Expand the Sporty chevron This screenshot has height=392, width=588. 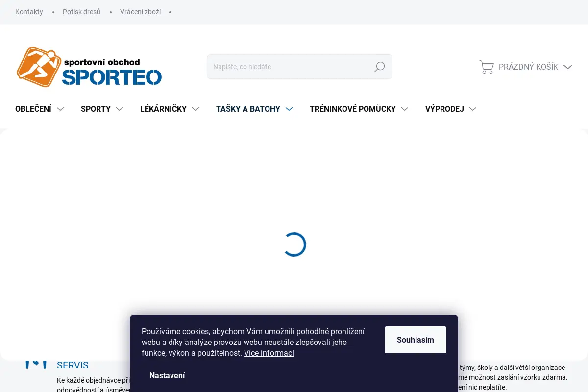click(x=120, y=109)
